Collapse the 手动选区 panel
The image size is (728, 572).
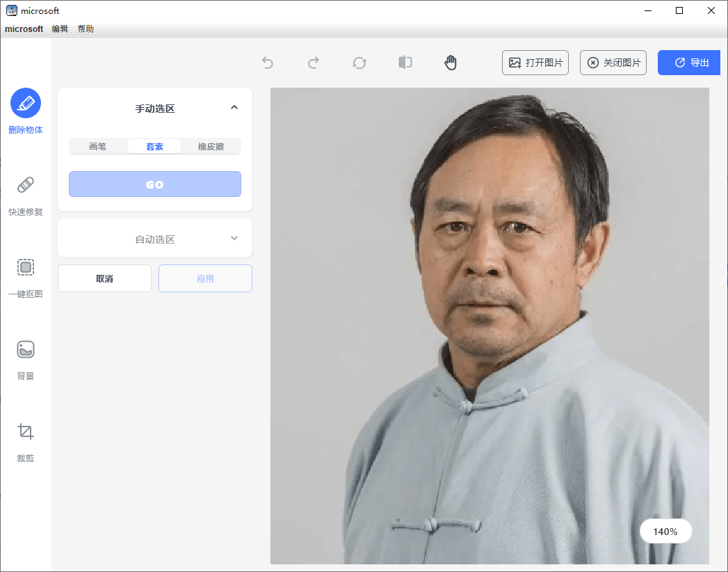[234, 107]
